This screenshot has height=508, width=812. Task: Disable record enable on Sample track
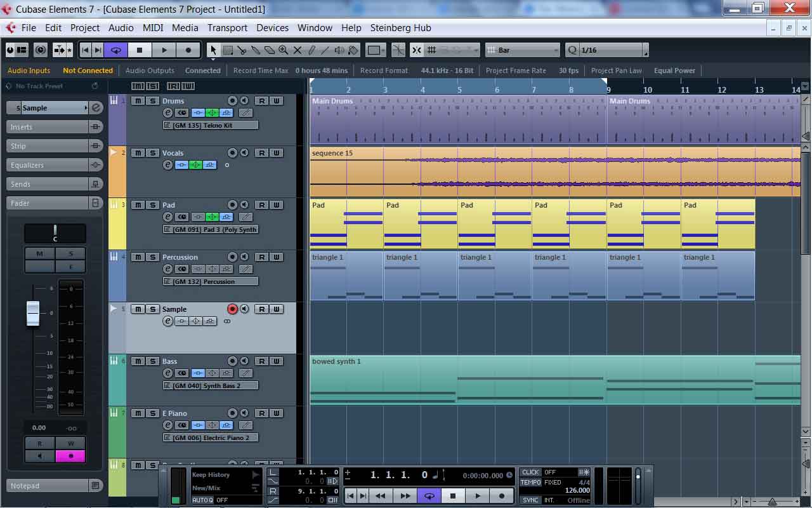coord(232,309)
